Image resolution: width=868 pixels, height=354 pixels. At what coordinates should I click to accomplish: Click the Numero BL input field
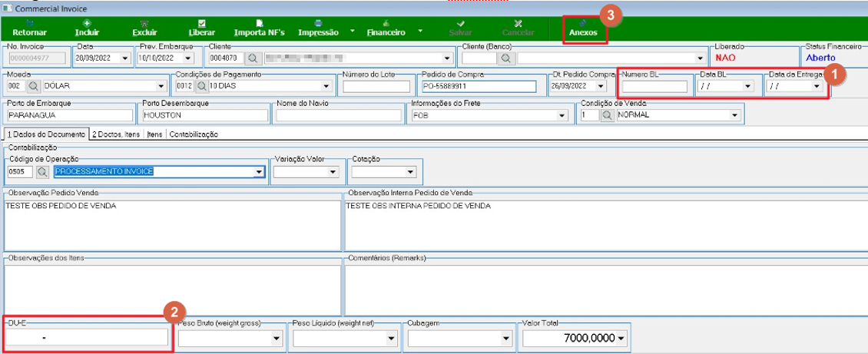[x=654, y=86]
